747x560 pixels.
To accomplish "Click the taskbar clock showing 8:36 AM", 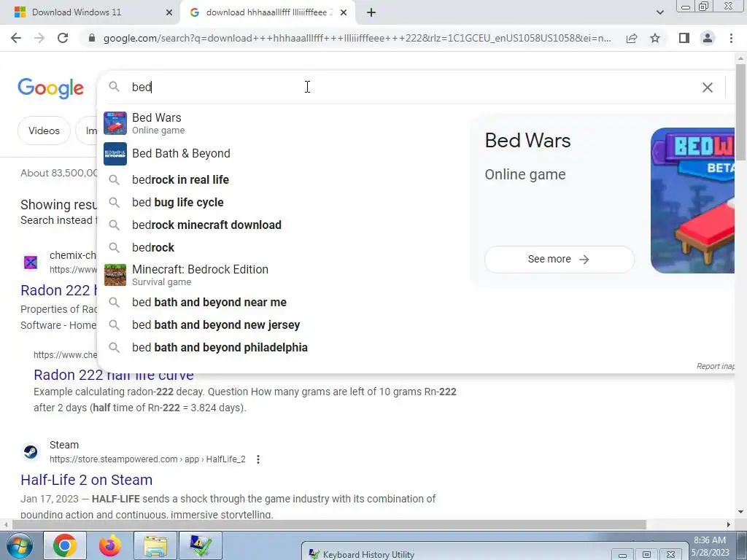I will (710, 546).
